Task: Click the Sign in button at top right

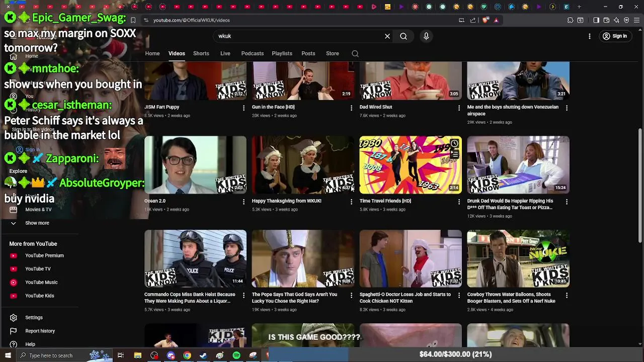Action: [615, 36]
